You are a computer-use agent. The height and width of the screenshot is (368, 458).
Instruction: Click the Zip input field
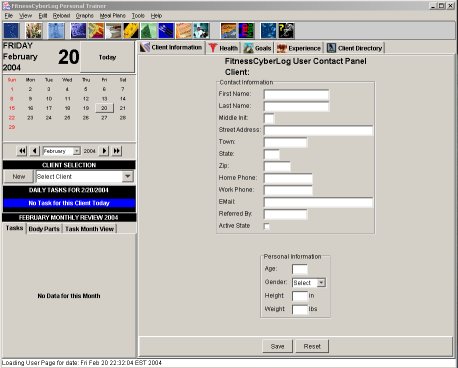(277, 166)
